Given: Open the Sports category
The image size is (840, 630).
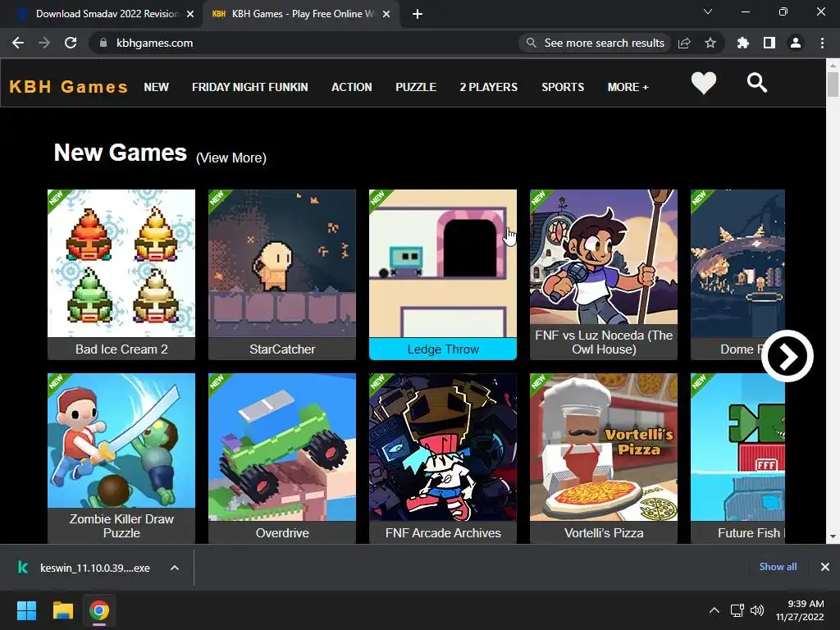Looking at the screenshot, I should pyautogui.click(x=563, y=87).
